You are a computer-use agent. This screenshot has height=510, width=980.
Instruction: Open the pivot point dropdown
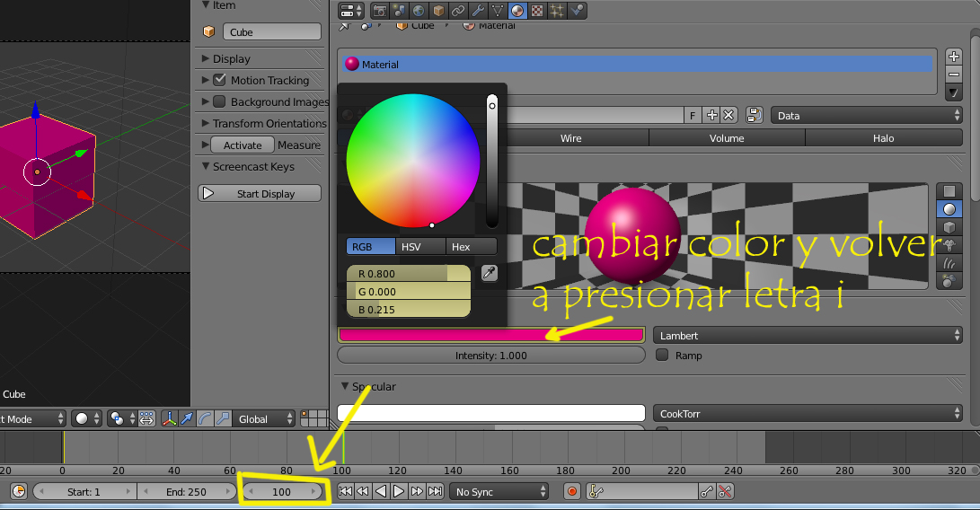(x=122, y=418)
